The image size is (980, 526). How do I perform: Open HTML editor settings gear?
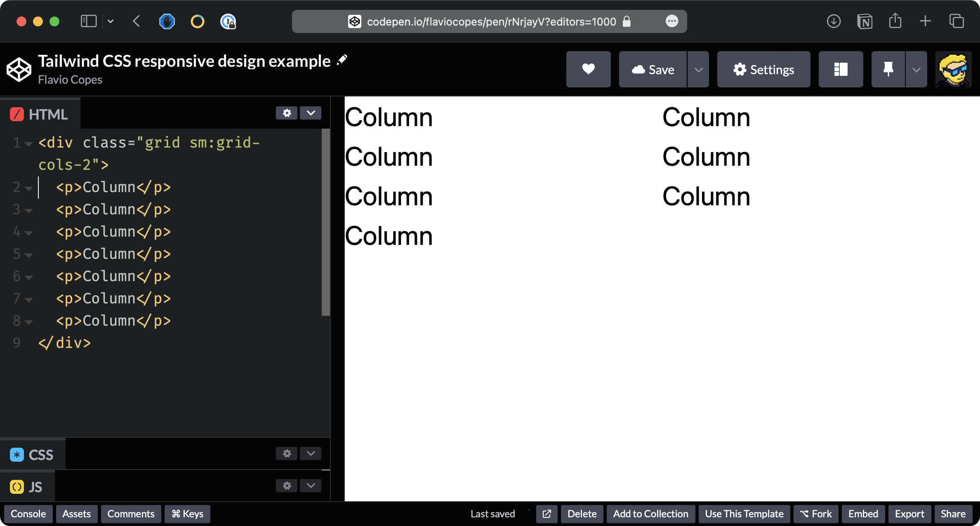pos(287,113)
